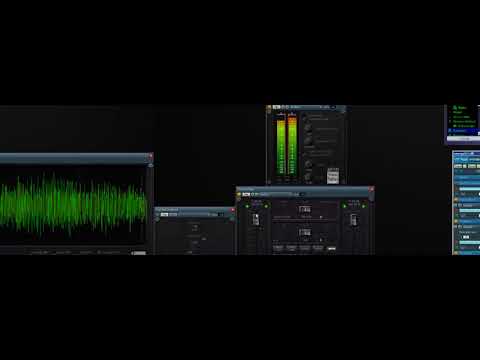Click the second green arrow above the right fader
This screenshot has width=480, height=360.
364,206
